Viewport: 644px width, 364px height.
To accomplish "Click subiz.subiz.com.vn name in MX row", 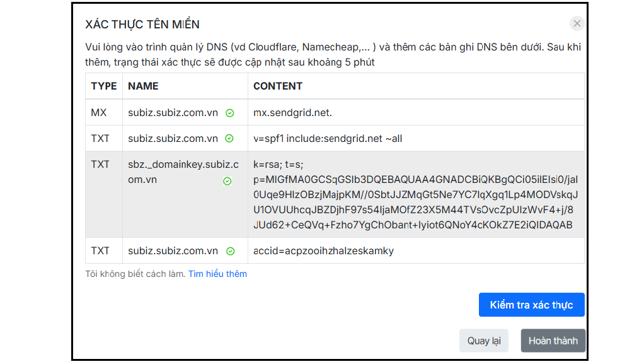I will coord(173,113).
